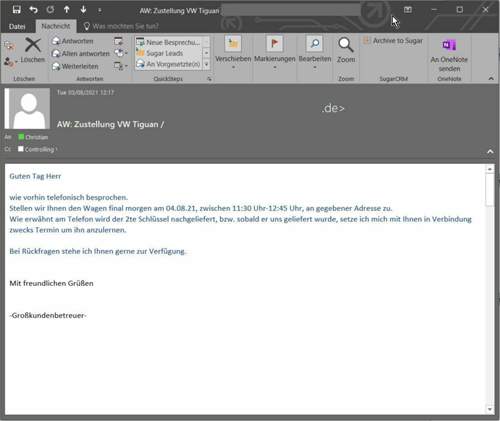
Task: Click the Was möchten Sie tun search field
Action: pos(121,26)
